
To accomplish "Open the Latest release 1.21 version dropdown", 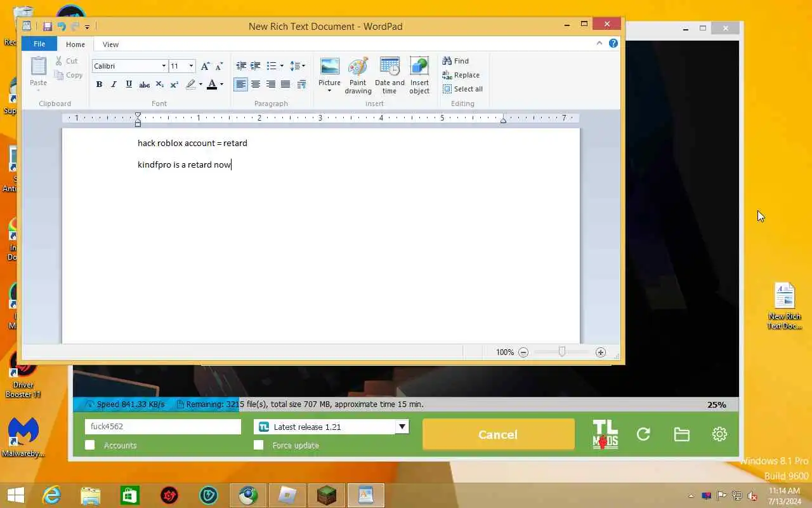I will pyautogui.click(x=402, y=427).
